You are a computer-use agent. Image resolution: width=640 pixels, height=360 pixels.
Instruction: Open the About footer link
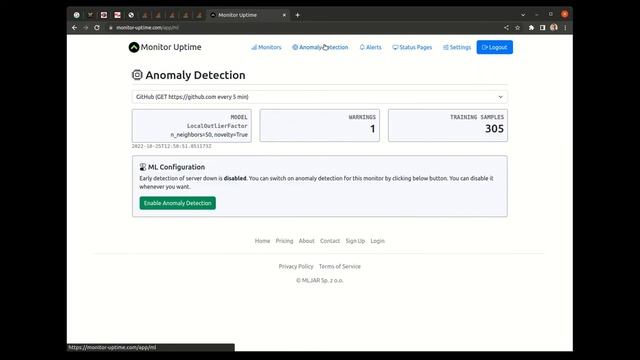307,241
